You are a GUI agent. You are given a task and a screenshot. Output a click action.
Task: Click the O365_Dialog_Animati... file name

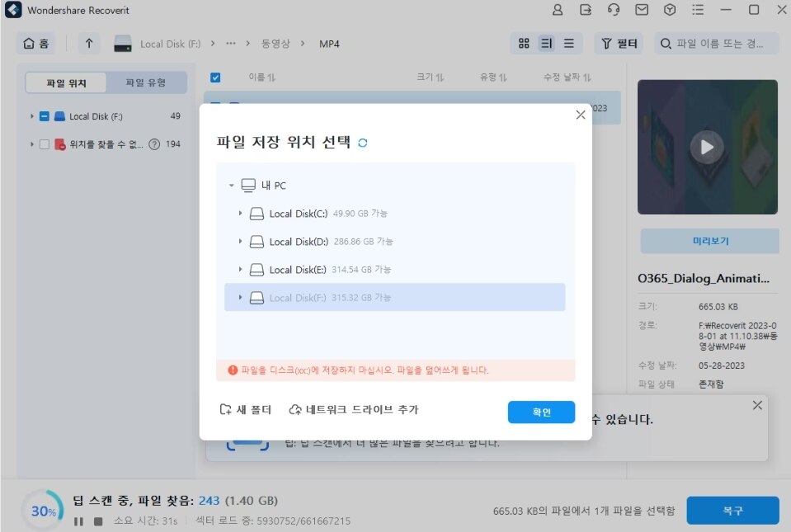(704, 278)
